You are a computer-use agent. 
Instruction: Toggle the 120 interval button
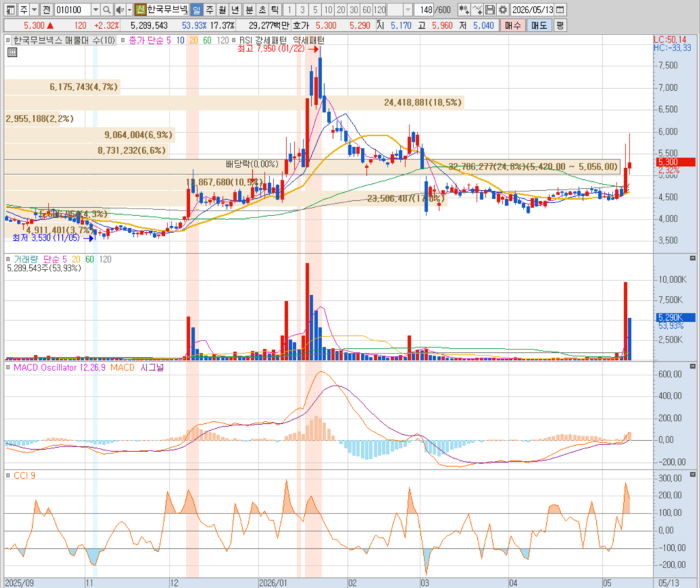click(379, 10)
